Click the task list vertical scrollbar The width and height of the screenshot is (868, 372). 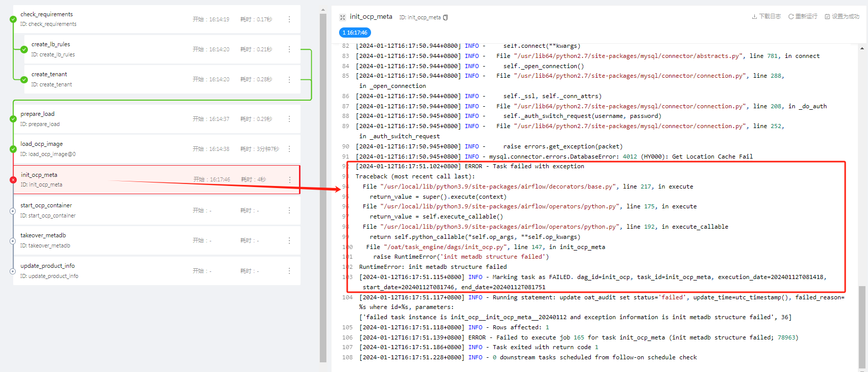323,188
